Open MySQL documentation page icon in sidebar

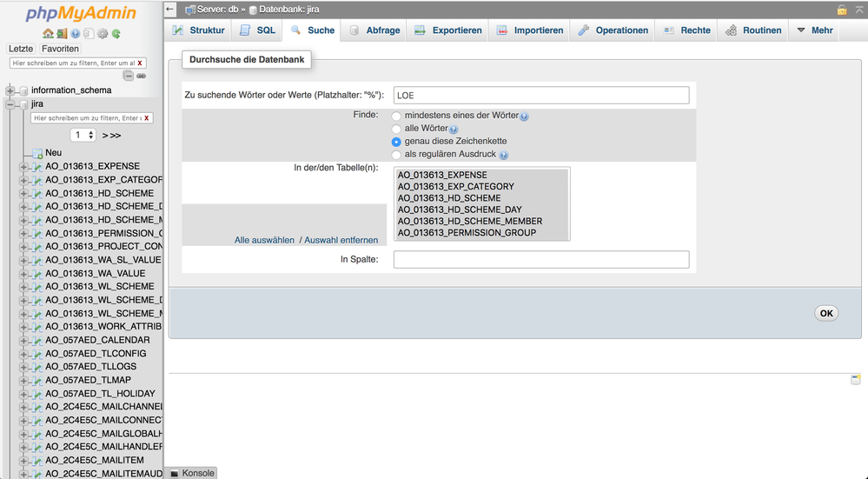click(89, 34)
